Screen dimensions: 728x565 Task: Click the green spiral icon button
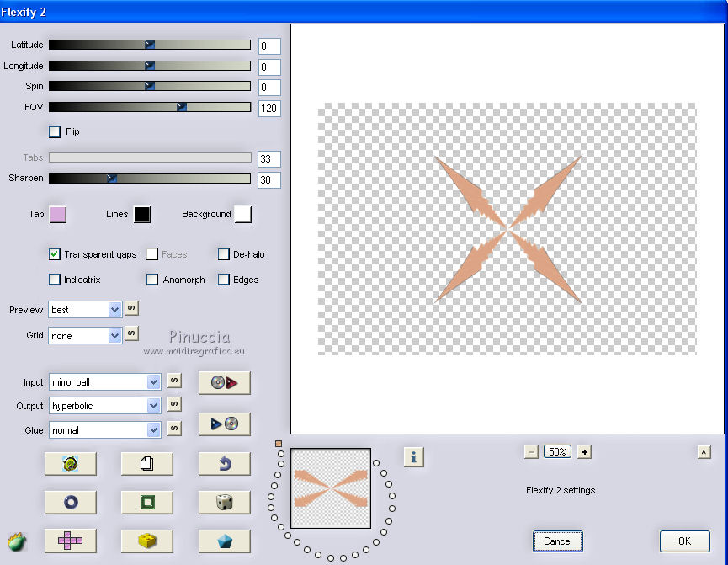[71, 463]
